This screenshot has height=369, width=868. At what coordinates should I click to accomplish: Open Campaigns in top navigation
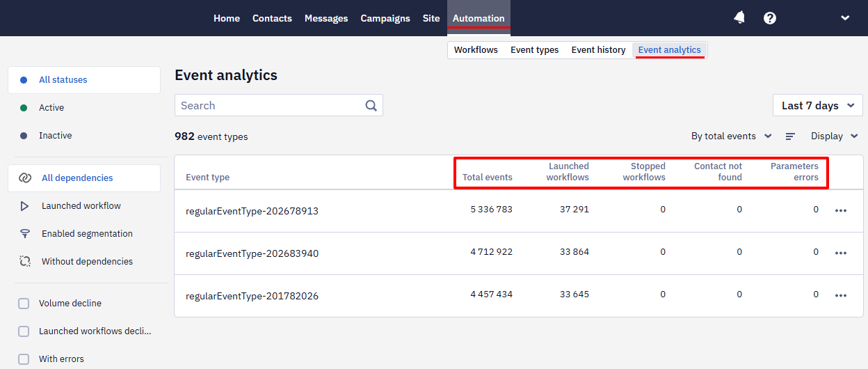(x=385, y=18)
